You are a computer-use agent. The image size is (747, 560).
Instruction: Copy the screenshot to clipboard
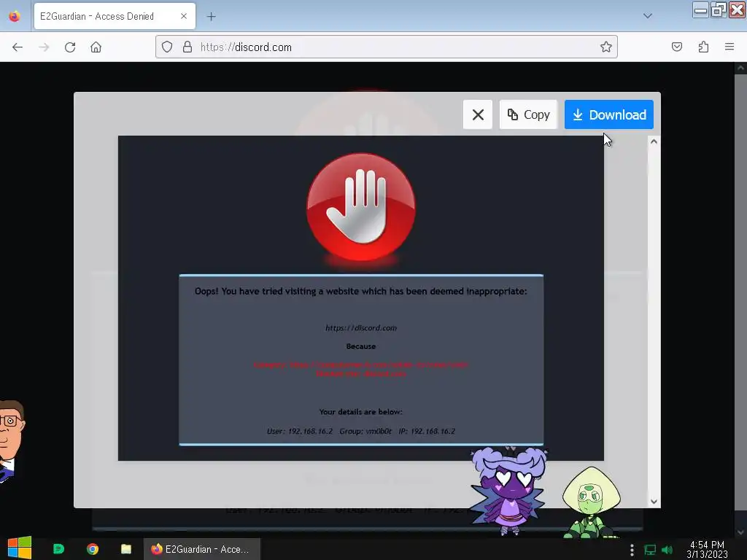click(528, 114)
